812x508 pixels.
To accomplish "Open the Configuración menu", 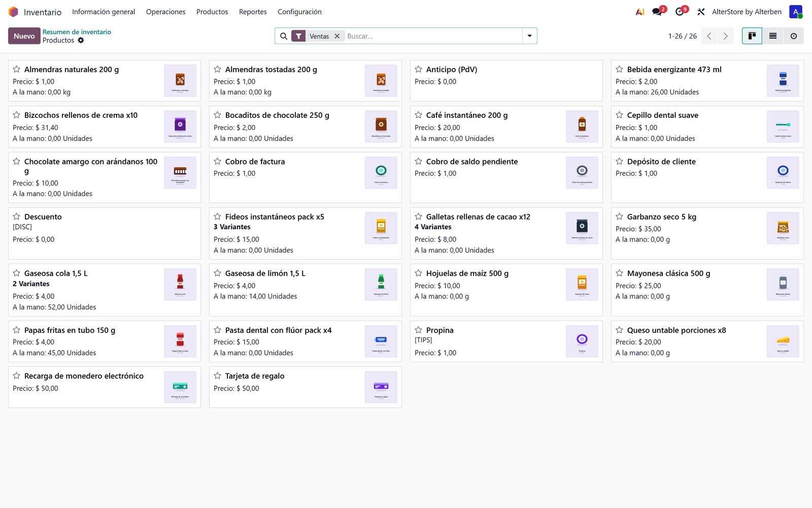I will pos(299,12).
